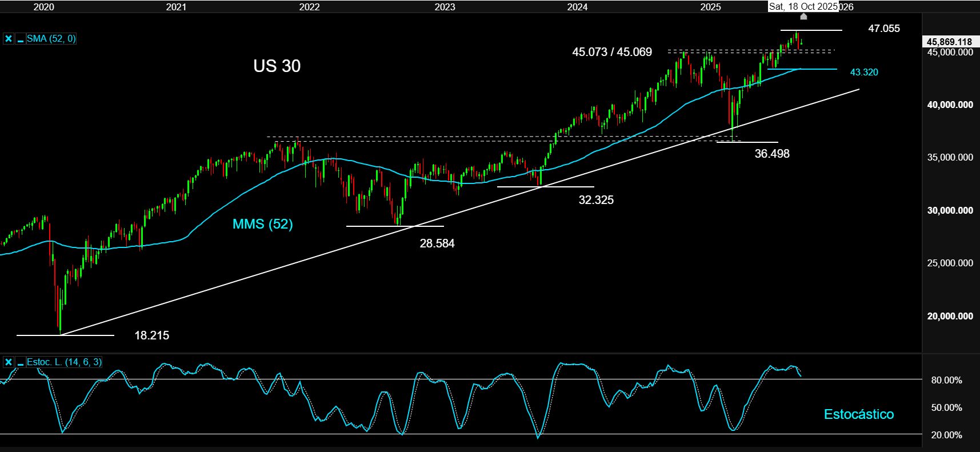The height and width of the screenshot is (452, 980).
Task: Click the Estocástico text annotation
Action: pos(858,414)
